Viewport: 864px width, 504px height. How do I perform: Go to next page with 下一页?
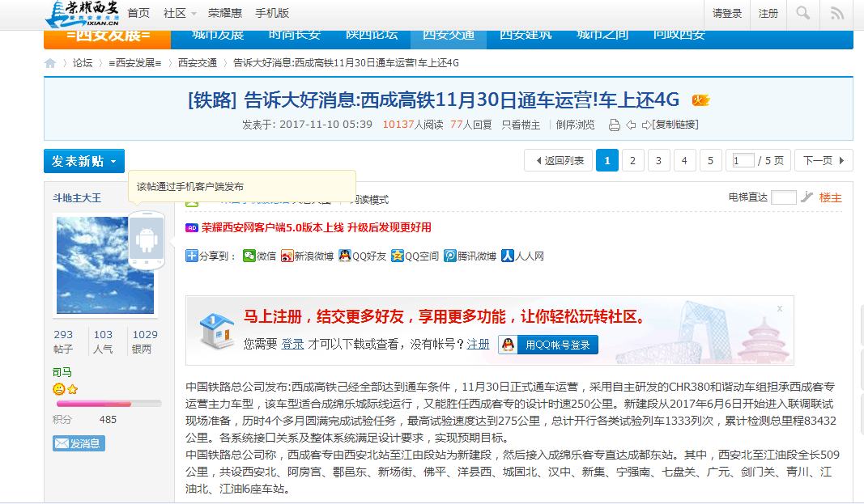pyautogui.click(x=823, y=161)
